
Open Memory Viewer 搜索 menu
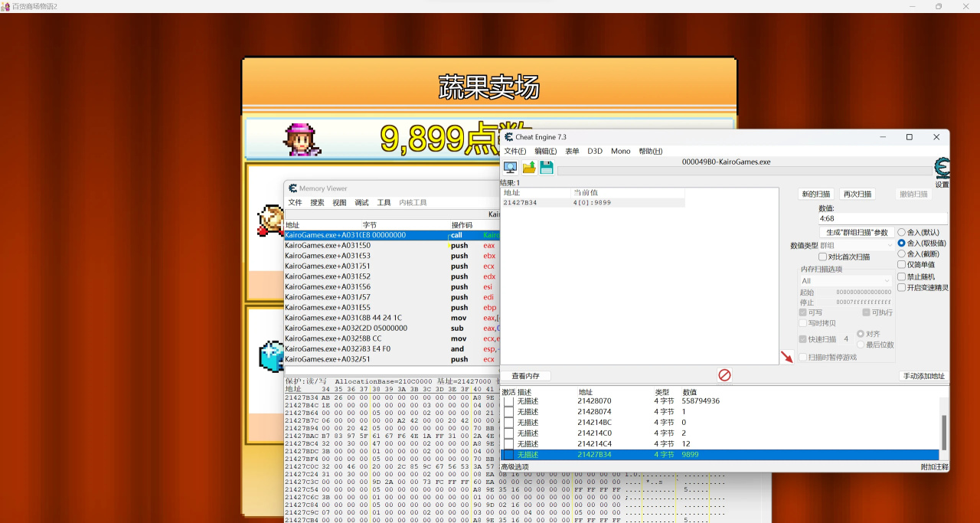pos(317,203)
